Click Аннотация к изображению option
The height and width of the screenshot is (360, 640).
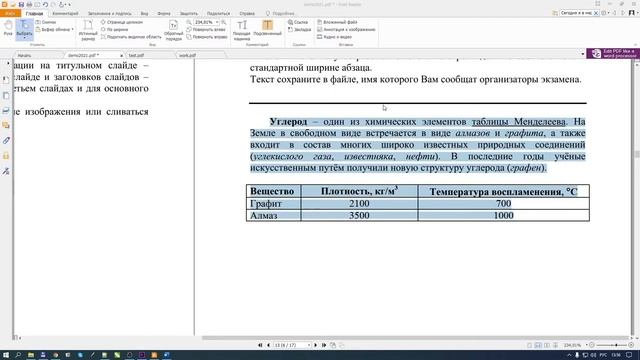(x=346, y=29)
